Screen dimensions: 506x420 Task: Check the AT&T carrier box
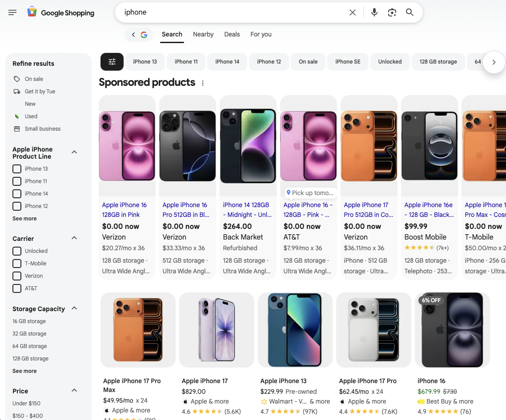click(17, 288)
